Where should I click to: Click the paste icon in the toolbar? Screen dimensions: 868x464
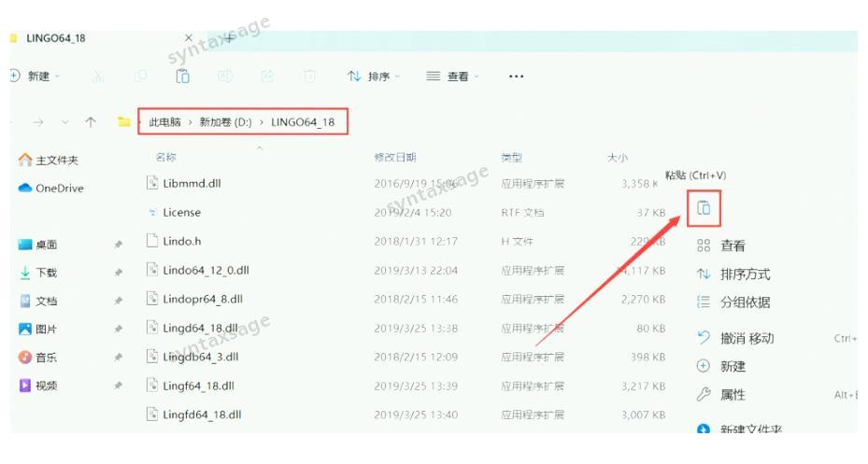(183, 76)
